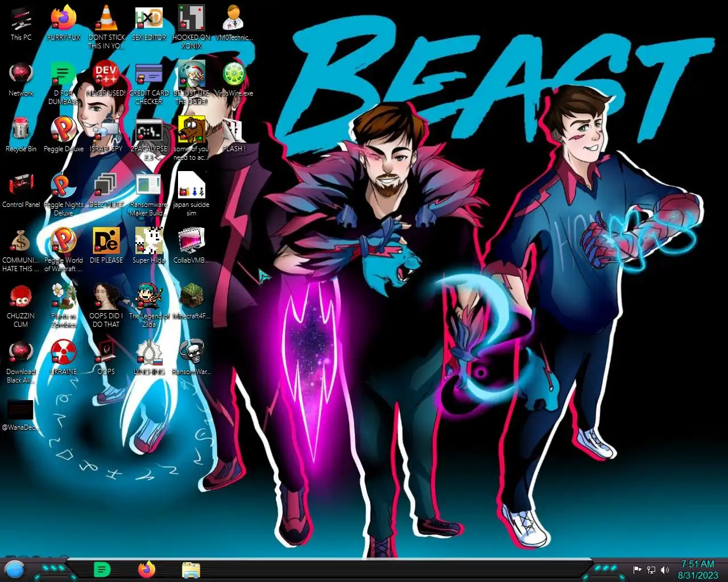
Task: Launch Firefox from the taskbar
Action: (147, 569)
